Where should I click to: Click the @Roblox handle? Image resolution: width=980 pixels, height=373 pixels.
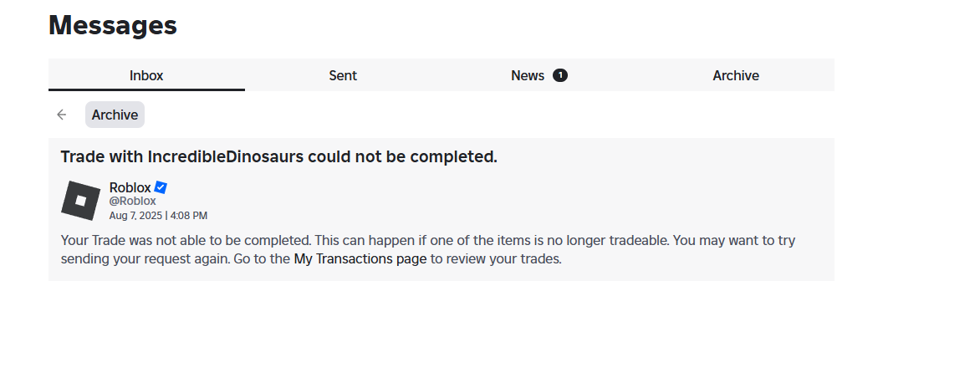132,201
